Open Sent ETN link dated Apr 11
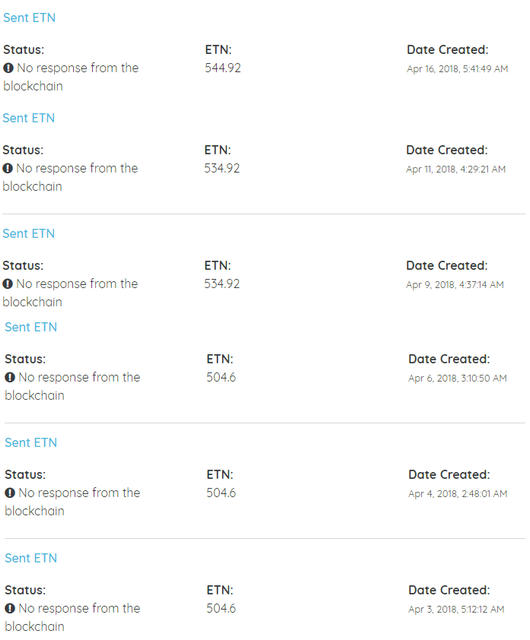 [29, 118]
